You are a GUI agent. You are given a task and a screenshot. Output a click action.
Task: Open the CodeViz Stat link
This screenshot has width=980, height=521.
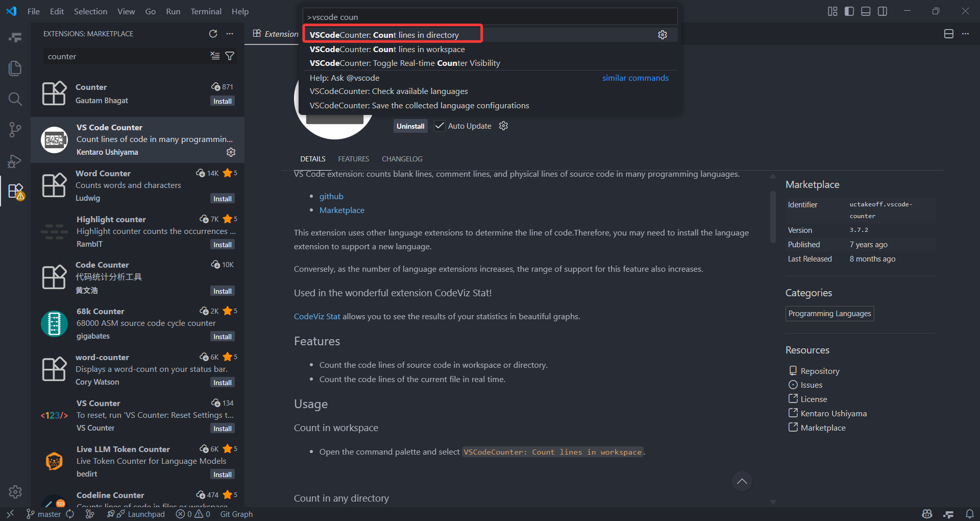click(x=317, y=316)
